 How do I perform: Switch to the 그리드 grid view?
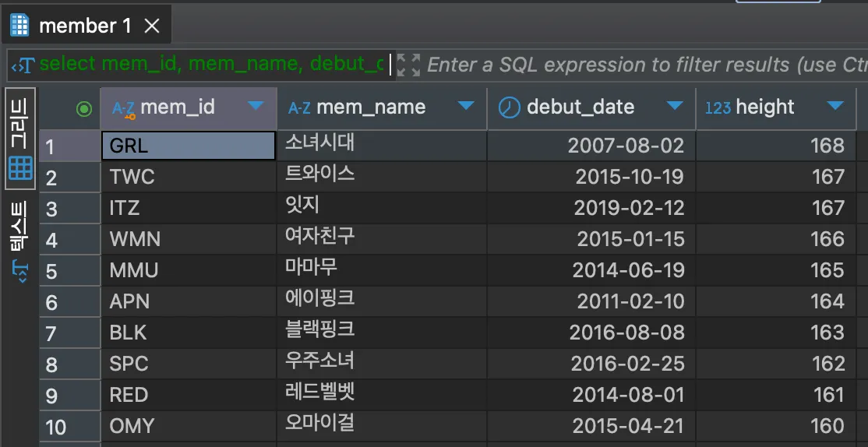click(x=20, y=139)
